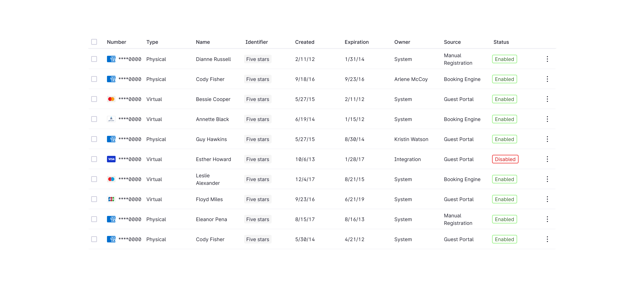
Task: Open the kebab menu for Dianne Russell
Action: click(x=547, y=59)
